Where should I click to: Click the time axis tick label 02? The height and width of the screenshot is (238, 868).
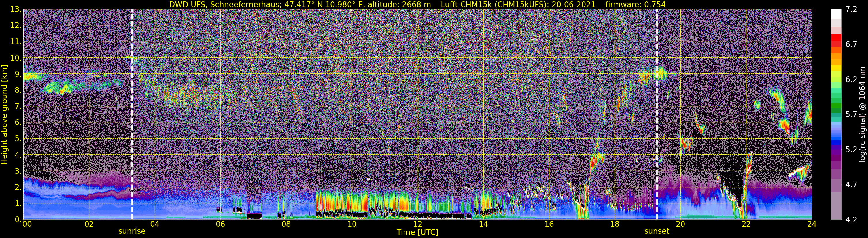click(x=89, y=224)
